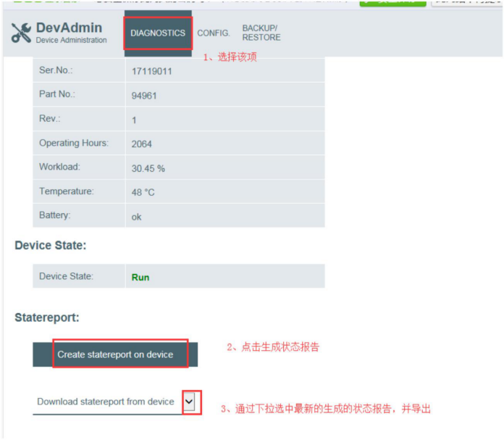The height and width of the screenshot is (440, 504).
Task: Click the partially visible white button top right
Action: (467, 3)
